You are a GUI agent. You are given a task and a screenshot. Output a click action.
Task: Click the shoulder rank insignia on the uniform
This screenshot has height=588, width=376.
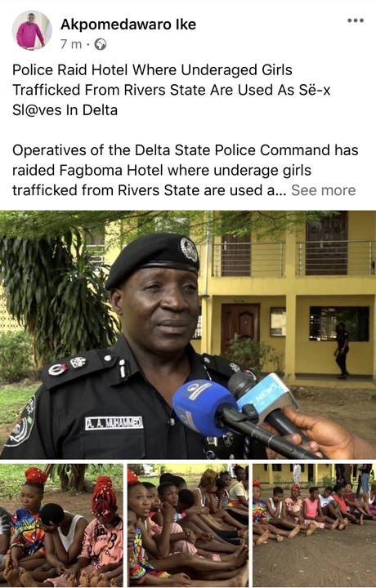(70, 366)
